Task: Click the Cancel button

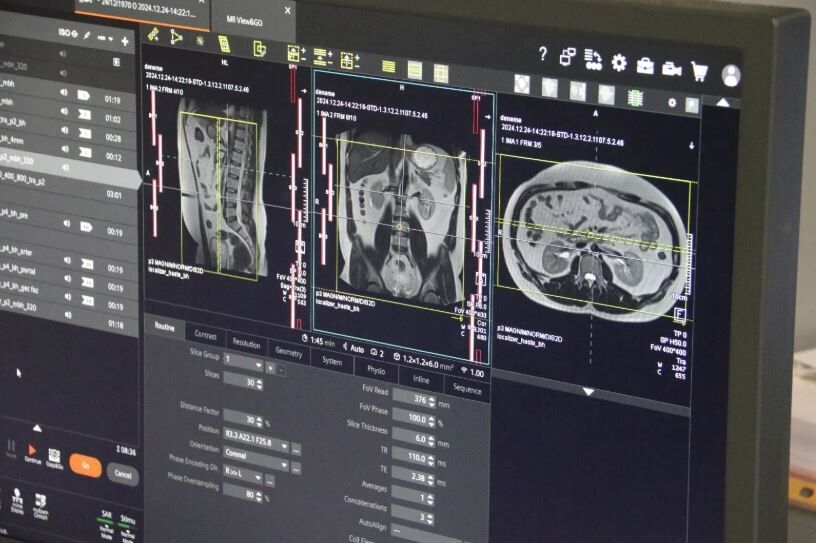Action: pos(123,474)
